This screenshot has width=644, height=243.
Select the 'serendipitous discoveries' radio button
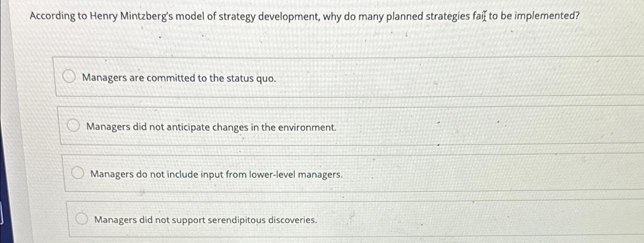click(x=82, y=218)
